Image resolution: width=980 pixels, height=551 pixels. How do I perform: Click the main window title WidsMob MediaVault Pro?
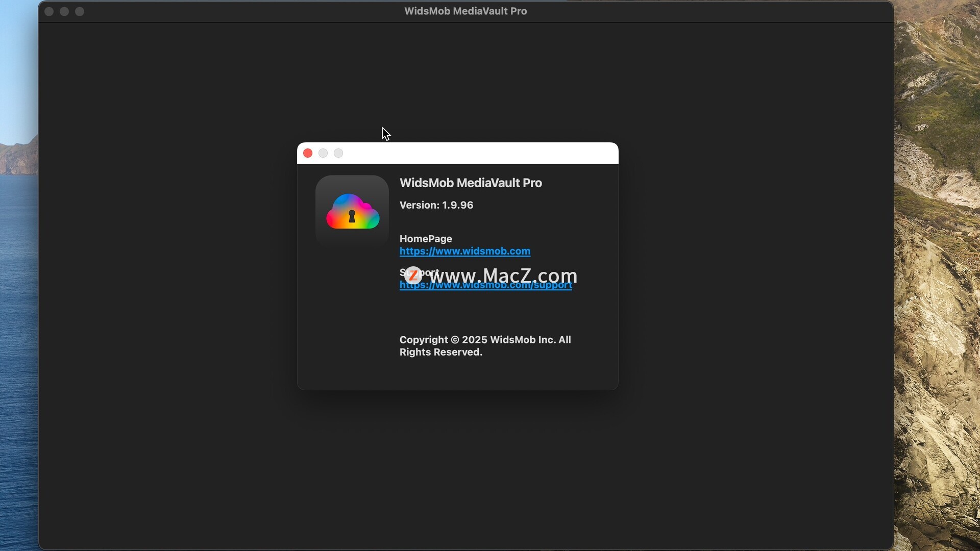tap(465, 11)
